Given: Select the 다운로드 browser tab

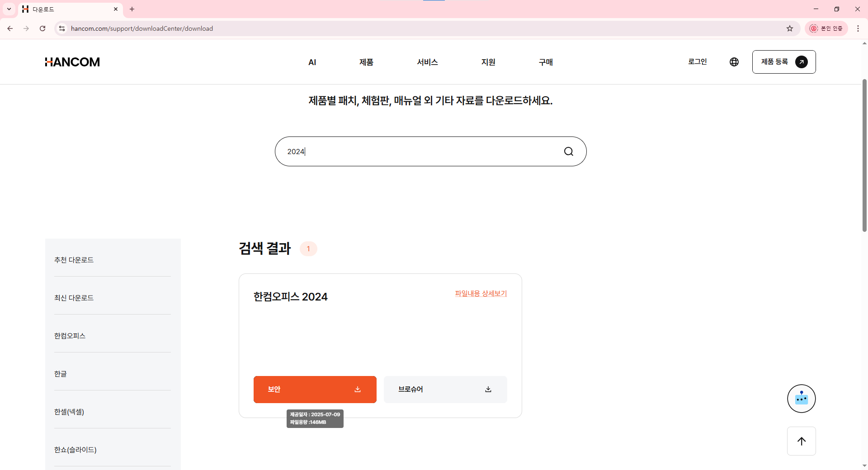Looking at the screenshot, I should click(x=63, y=9).
